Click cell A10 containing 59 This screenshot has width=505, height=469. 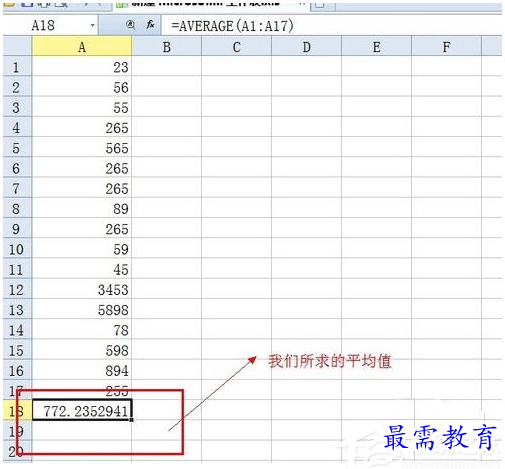click(82, 248)
